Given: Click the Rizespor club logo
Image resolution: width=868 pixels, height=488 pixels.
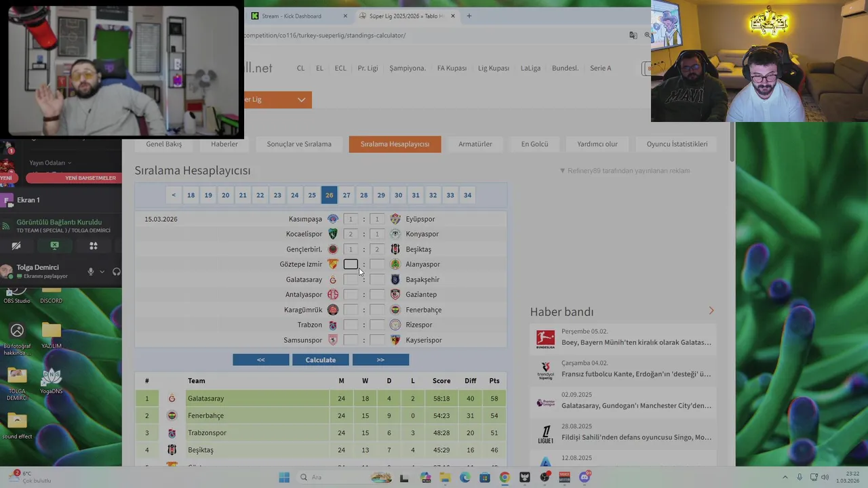Looking at the screenshot, I should pos(395,325).
